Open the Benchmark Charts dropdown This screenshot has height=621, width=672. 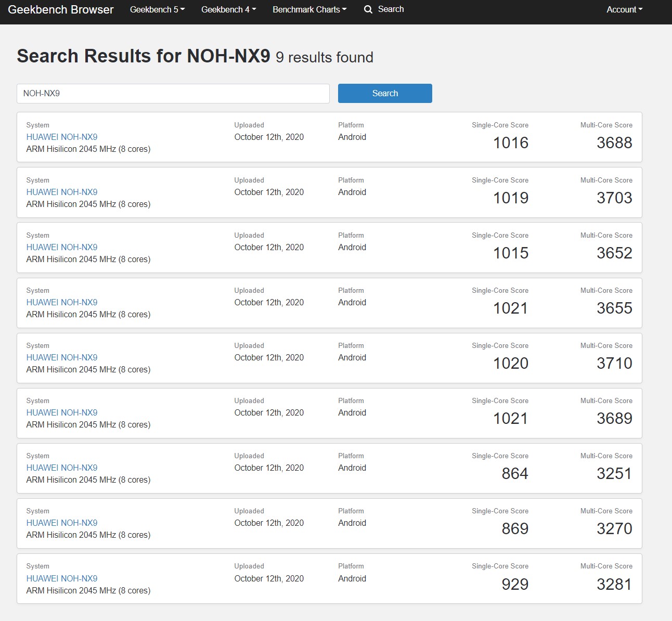309,9
